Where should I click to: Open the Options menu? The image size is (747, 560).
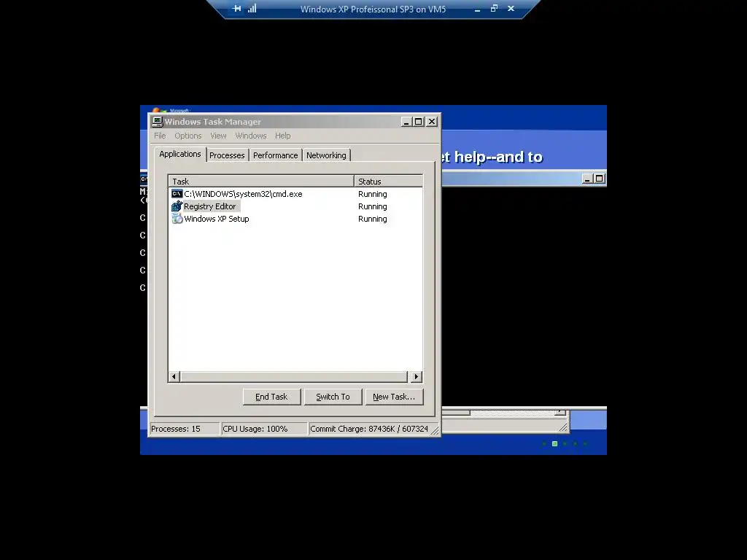coord(187,136)
